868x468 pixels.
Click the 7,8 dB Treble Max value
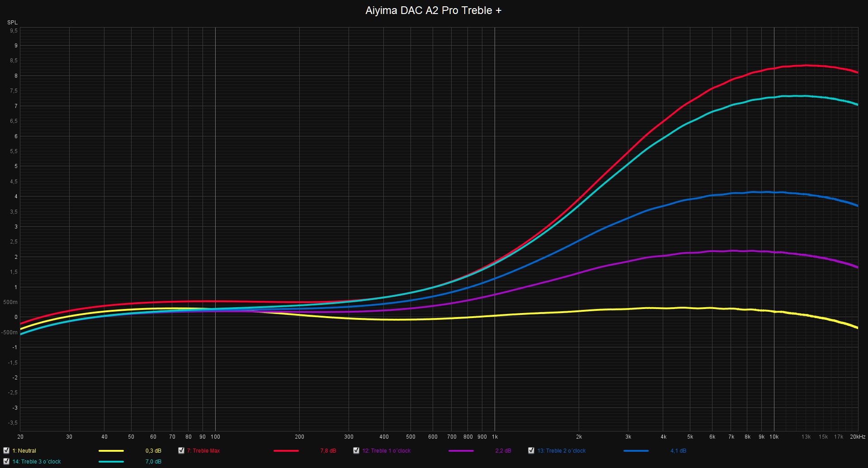[328, 451]
